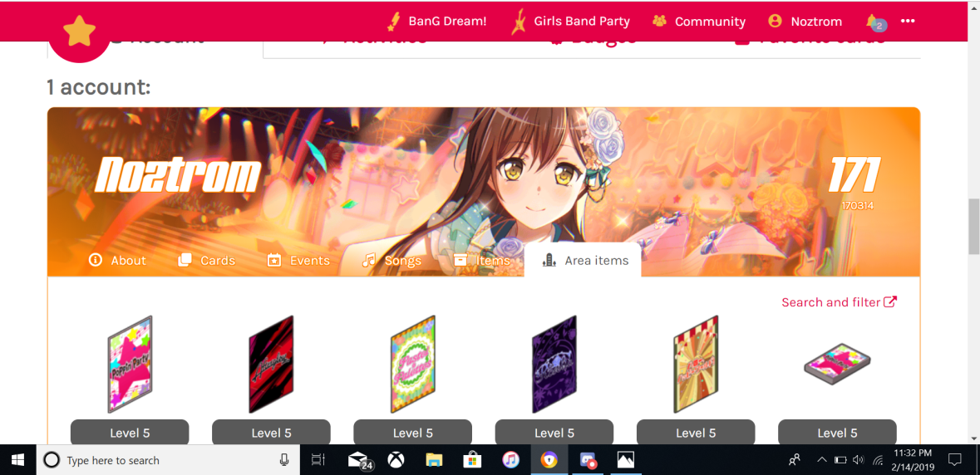Click the purple Roselia poster item
Screen dimensions: 980x475
(554, 364)
